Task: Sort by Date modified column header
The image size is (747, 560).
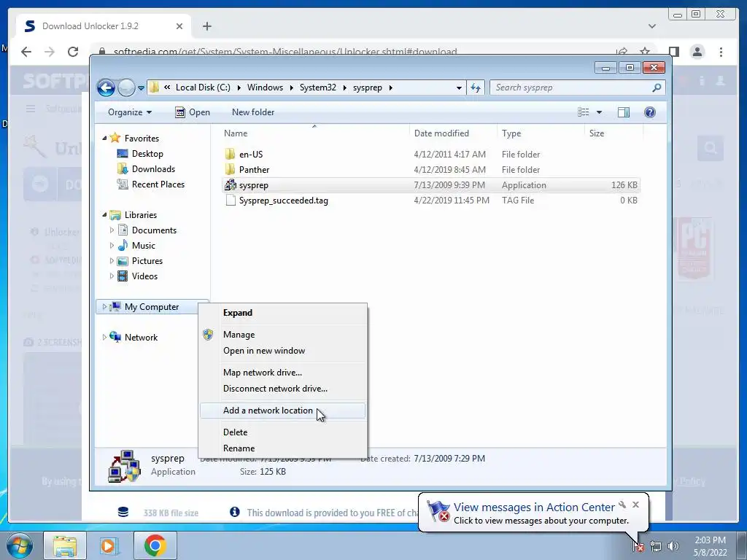Action: (453, 134)
